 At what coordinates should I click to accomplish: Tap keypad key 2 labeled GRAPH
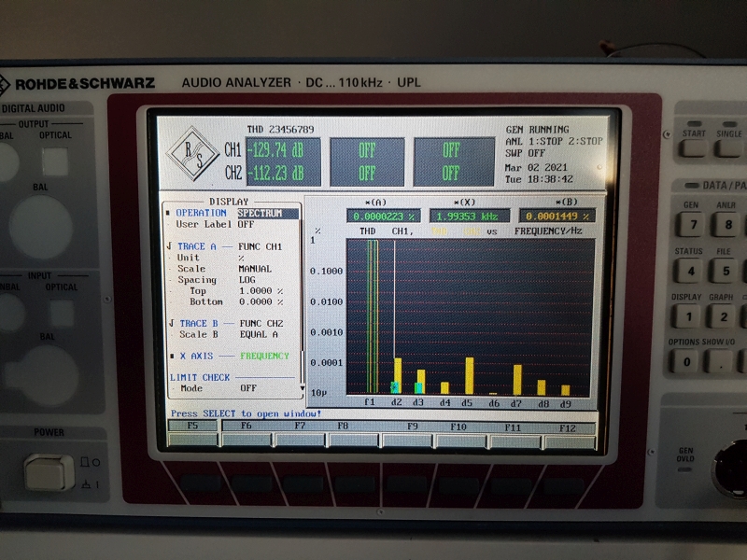coord(723,316)
